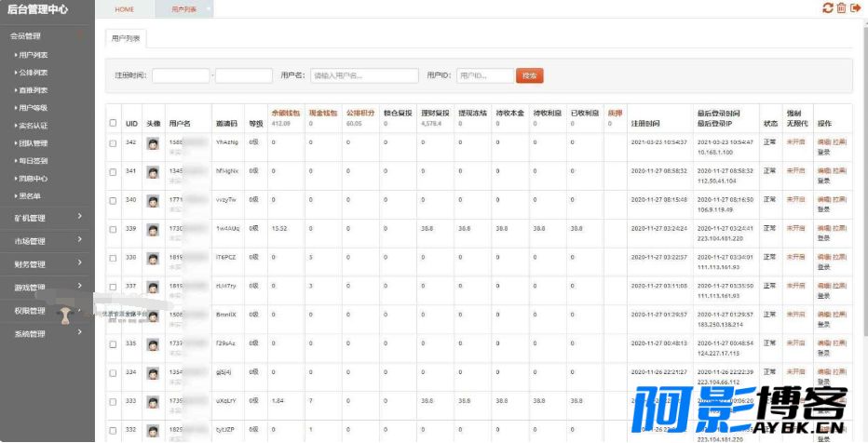Screen dimensions: 868x443
Task: Check the box for UID 333
Action: pyautogui.click(x=113, y=402)
